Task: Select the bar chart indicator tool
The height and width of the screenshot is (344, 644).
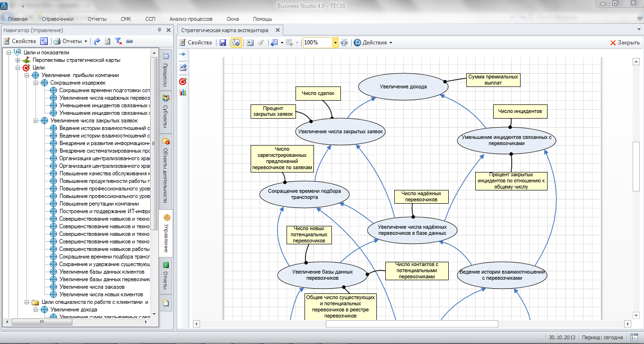Action: [x=183, y=92]
